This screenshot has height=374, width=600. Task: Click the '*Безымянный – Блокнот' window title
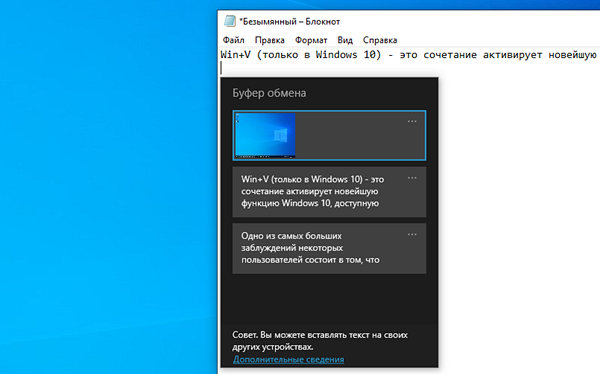(x=290, y=21)
